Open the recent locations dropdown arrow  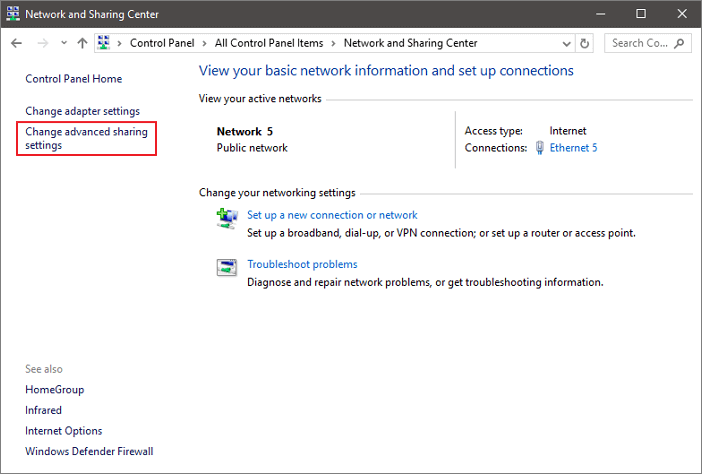click(64, 44)
